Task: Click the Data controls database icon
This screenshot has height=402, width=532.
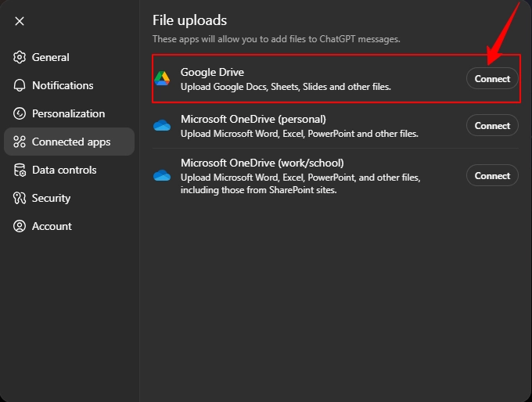Action: [x=20, y=170]
